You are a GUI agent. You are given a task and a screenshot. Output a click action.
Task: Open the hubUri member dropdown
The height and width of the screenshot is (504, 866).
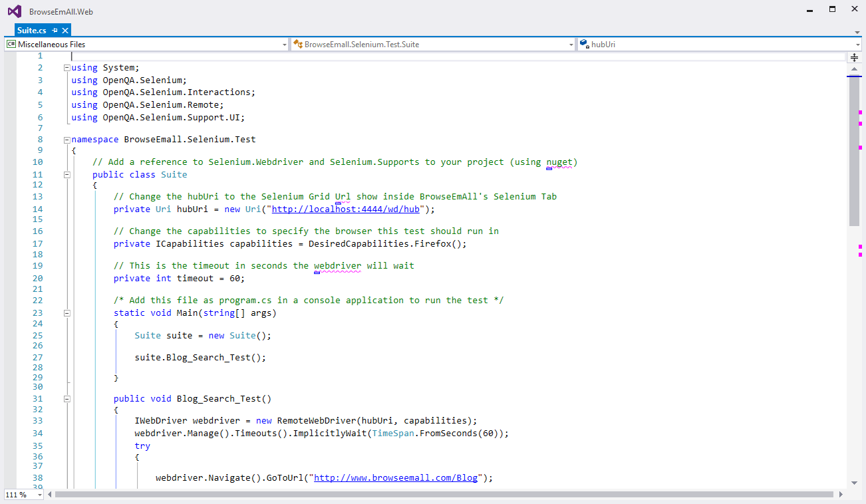[857, 45]
